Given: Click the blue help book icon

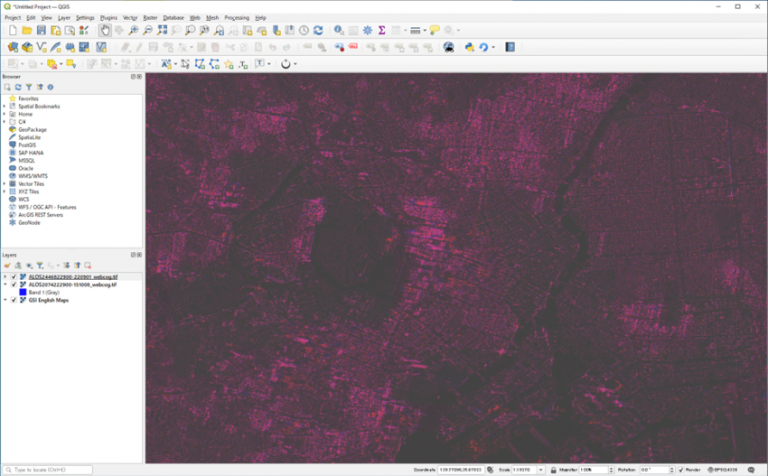Looking at the screenshot, I should [x=510, y=47].
